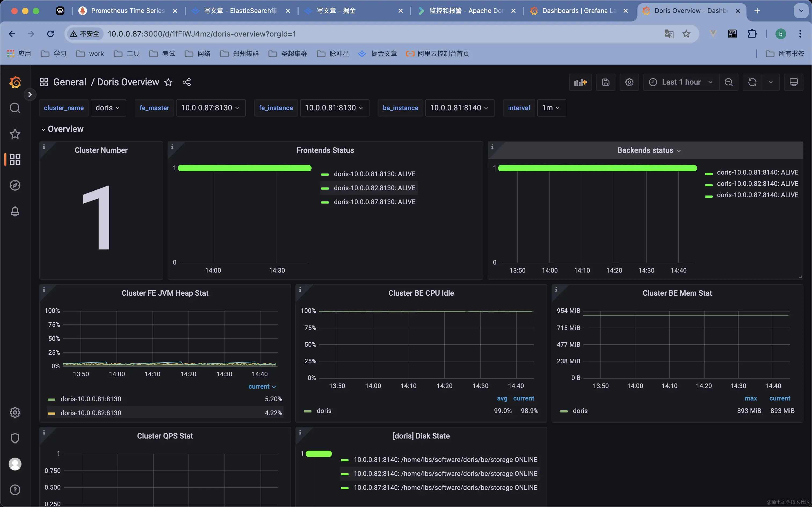Go back to previous page
Screen dimensions: 812x507
tap(12, 34)
